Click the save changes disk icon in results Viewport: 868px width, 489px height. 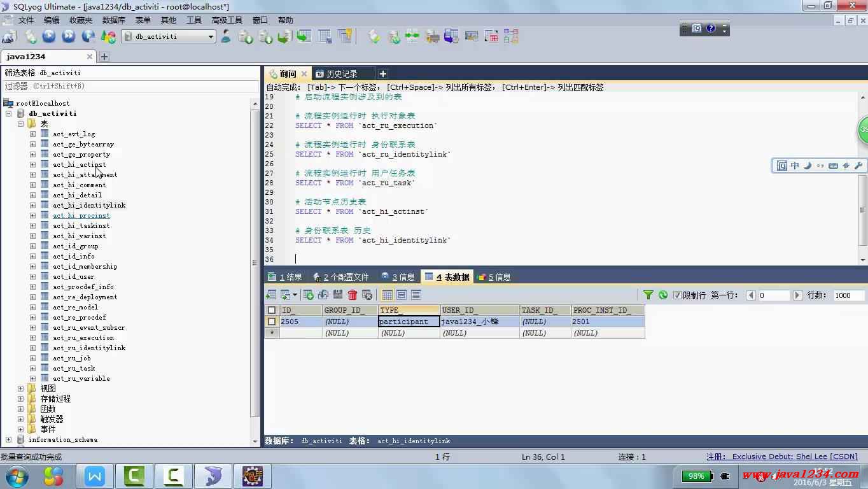338,295
